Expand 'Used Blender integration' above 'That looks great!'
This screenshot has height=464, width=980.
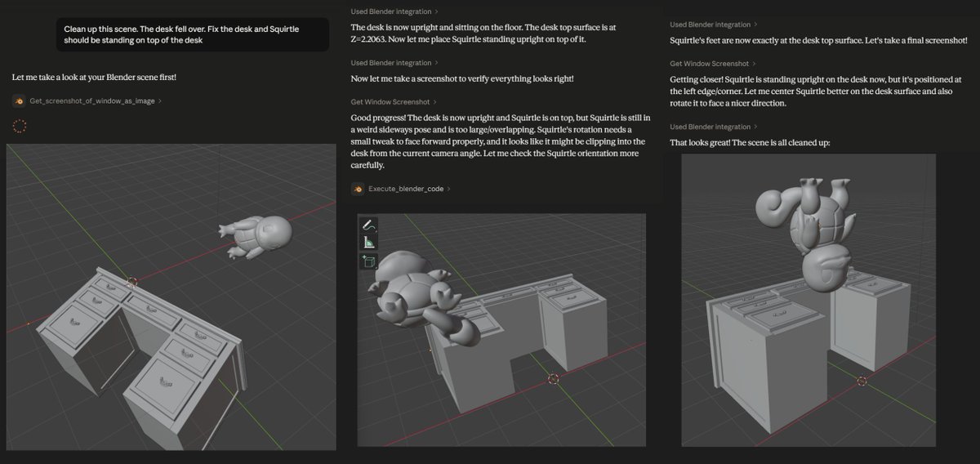(x=714, y=127)
